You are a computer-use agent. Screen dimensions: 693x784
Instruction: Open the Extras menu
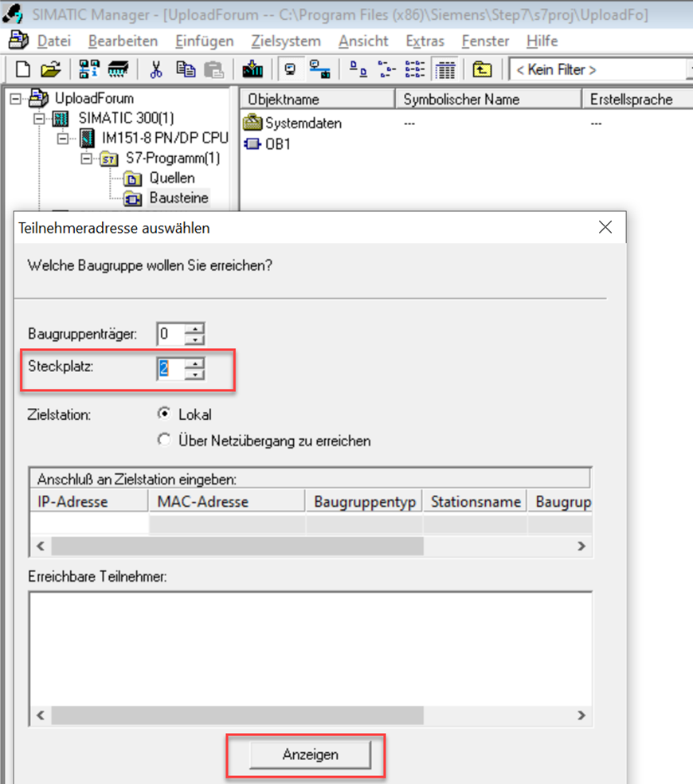(425, 41)
